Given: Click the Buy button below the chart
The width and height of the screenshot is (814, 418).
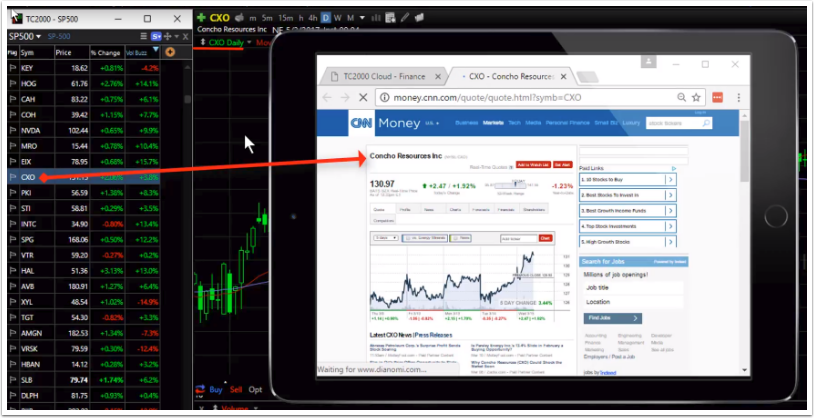Looking at the screenshot, I should [216, 389].
